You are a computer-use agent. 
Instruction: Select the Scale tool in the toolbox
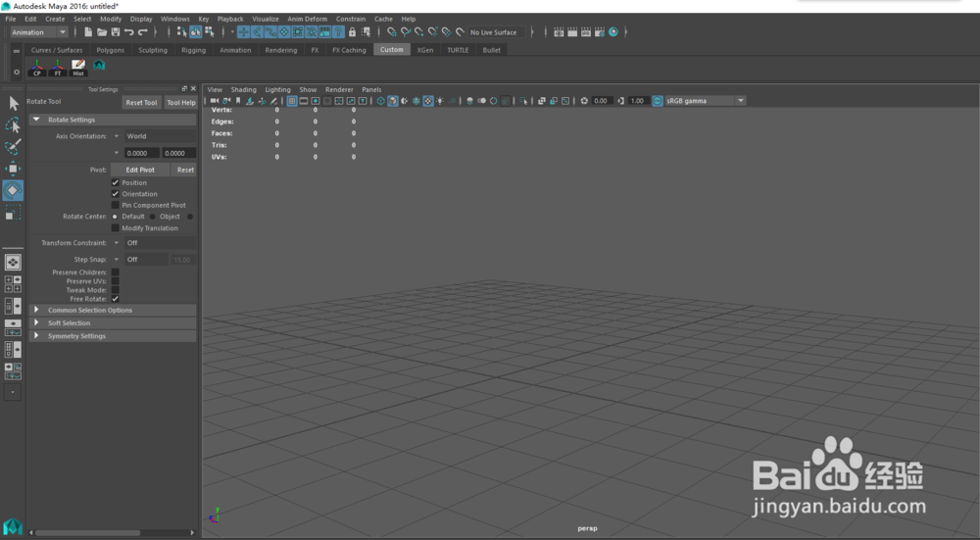(x=13, y=213)
